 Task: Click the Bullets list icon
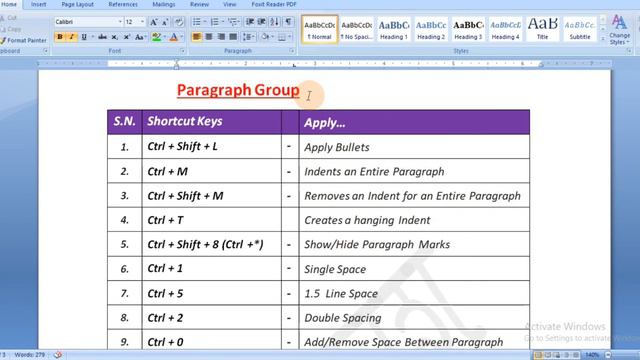click(196, 22)
